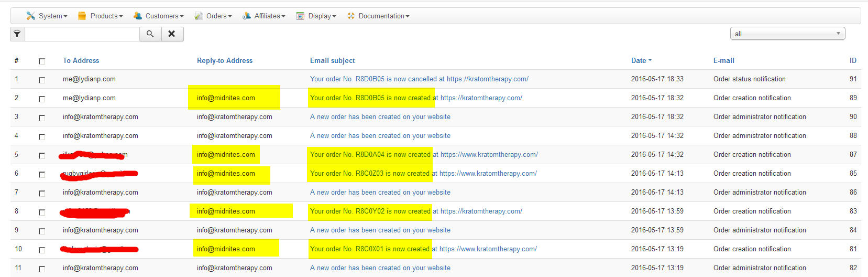Click the Documentation icon
868x277 pixels.
pos(351,16)
